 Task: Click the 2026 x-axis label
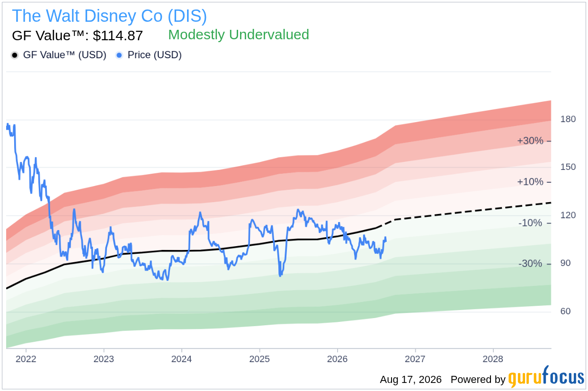click(x=338, y=359)
